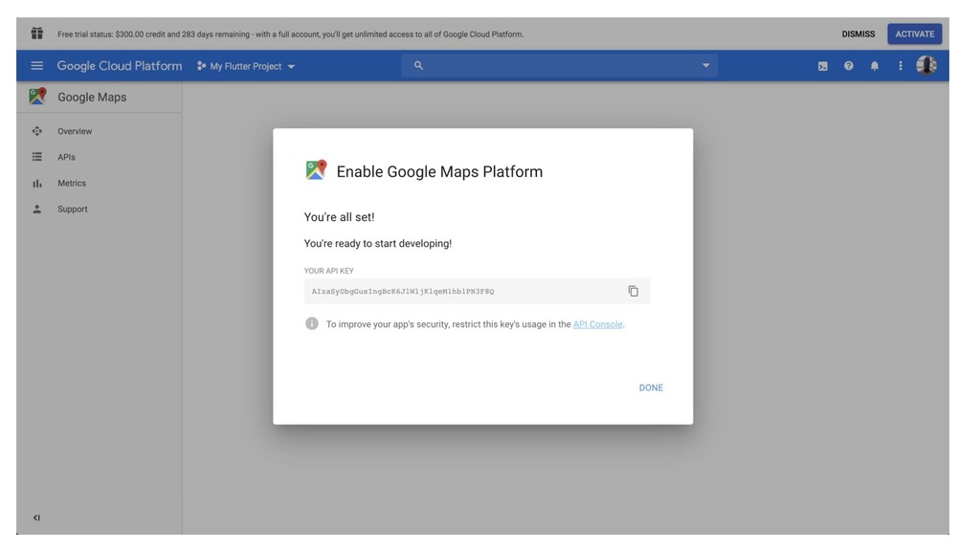Click the project icon beside My Flutter Project

point(201,66)
